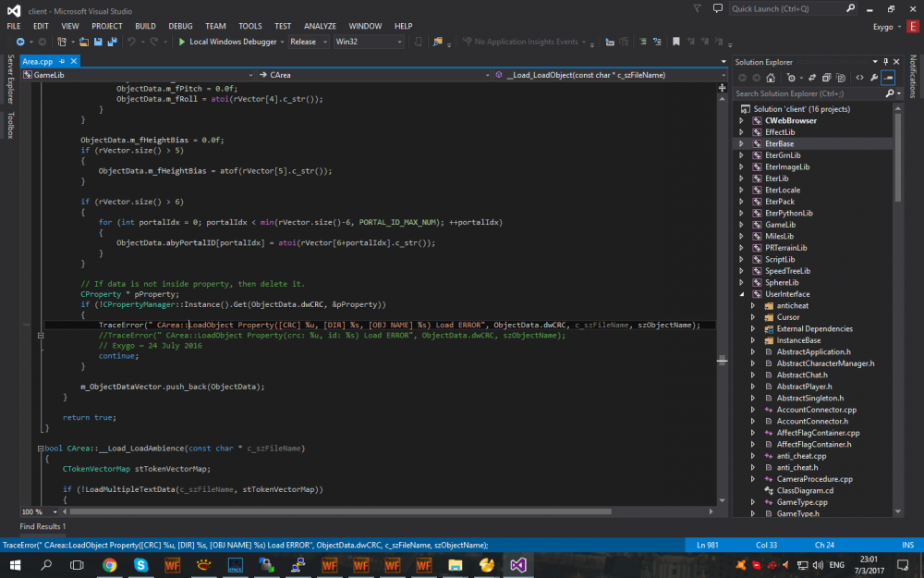Select AccountConnector.cpp in Solution Explorer
924x578 pixels.
[x=816, y=410]
